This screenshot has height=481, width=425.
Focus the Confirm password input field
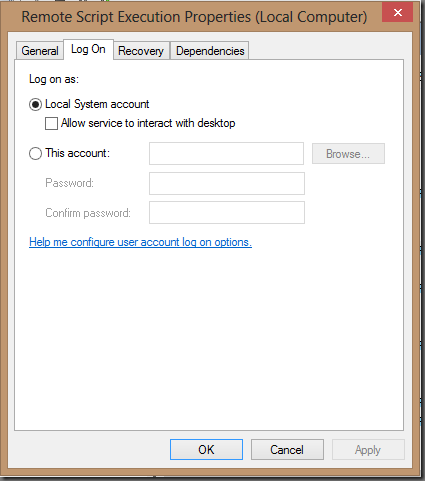[x=227, y=212]
